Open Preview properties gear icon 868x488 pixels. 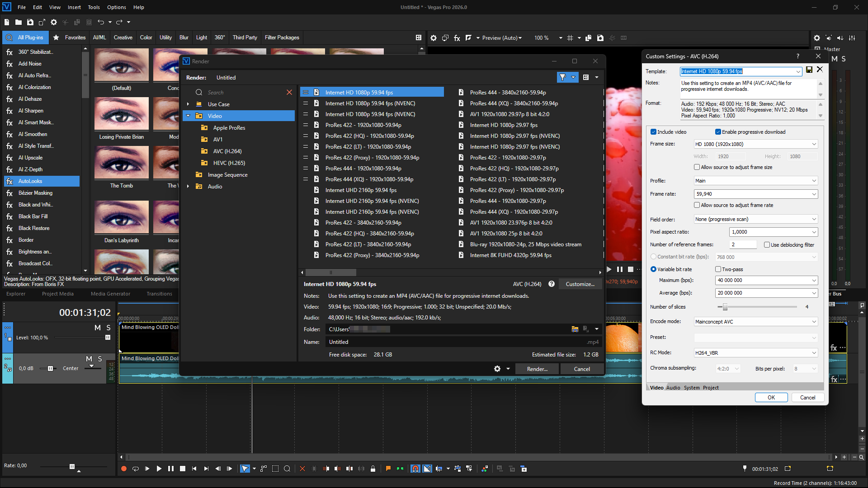434,38
